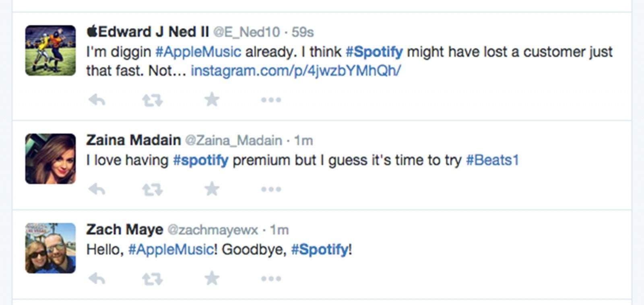This screenshot has height=305, width=644.
Task: Retweet Zaina Madain's tweet
Action: point(152,189)
